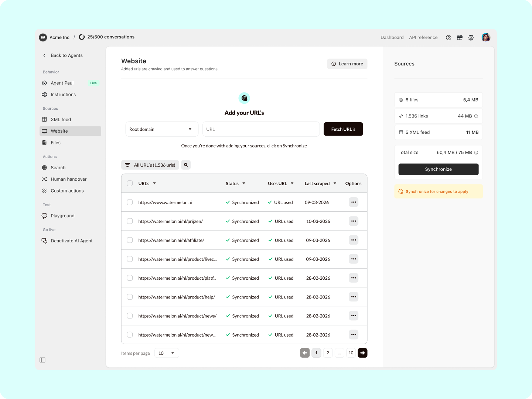Click the filter icon on All URL's chip

coord(128,165)
